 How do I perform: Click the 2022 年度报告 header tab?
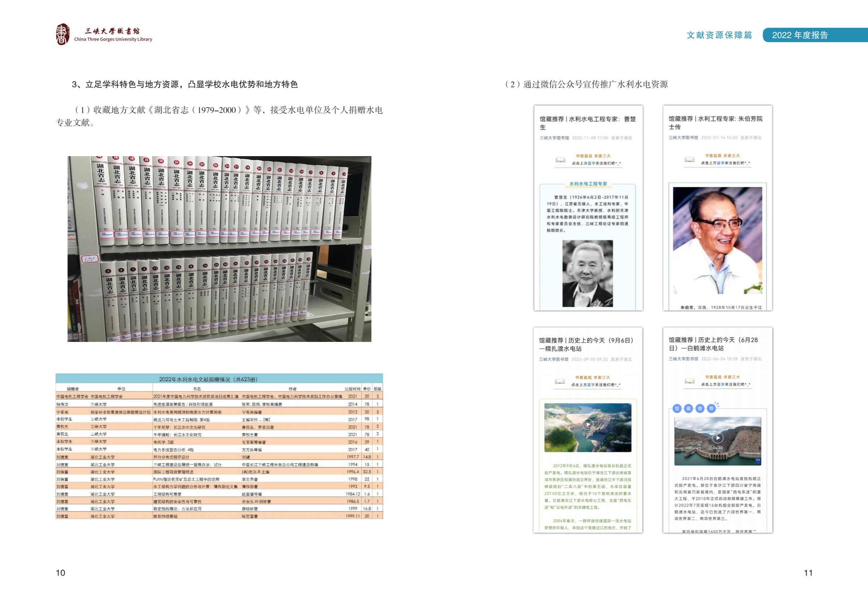pos(816,35)
